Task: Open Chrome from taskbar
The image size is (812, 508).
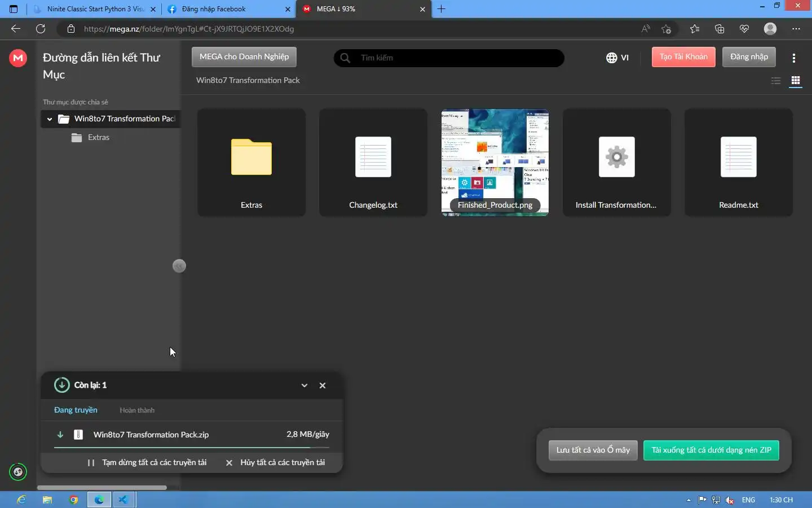Action: [73, 500]
